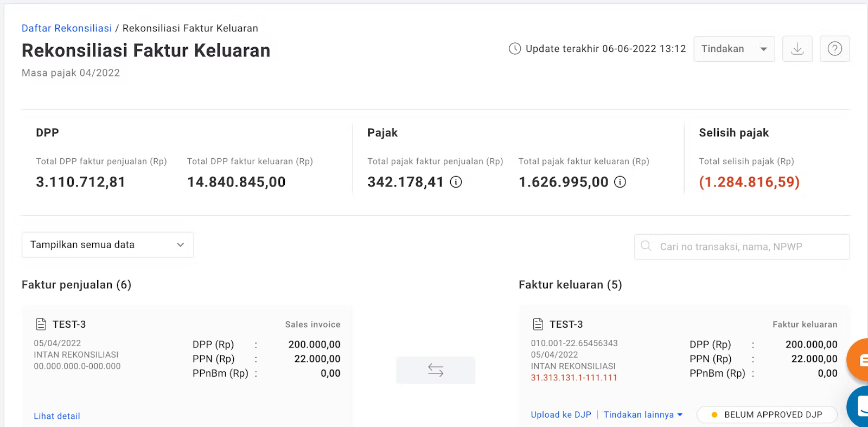
Task: Click the magnifier icon in search box
Action: [x=646, y=246]
